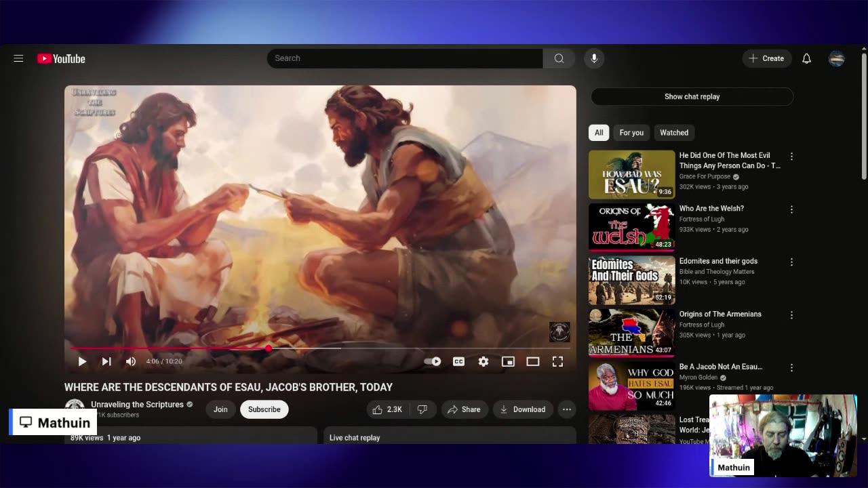Share the video
868x488 pixels.
pyautogui.click(x=464, y=409)
